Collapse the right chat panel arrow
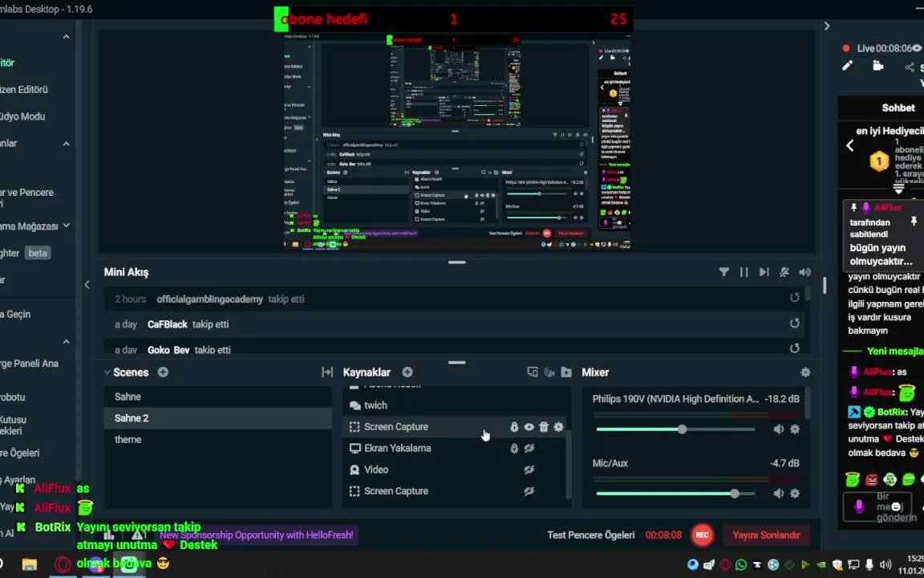 [827, 26]
